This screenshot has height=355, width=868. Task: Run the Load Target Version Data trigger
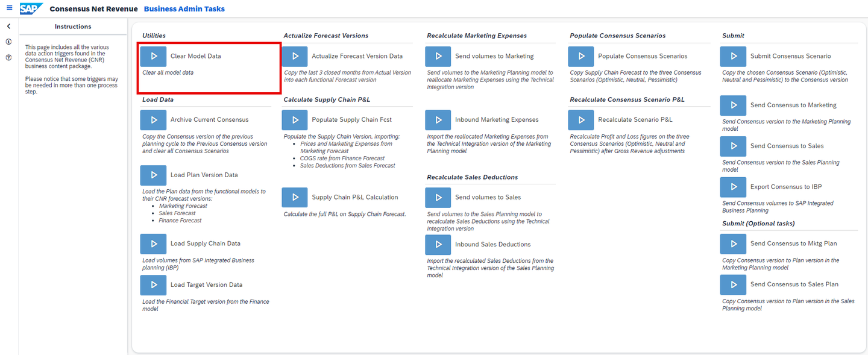pos(154,284)
